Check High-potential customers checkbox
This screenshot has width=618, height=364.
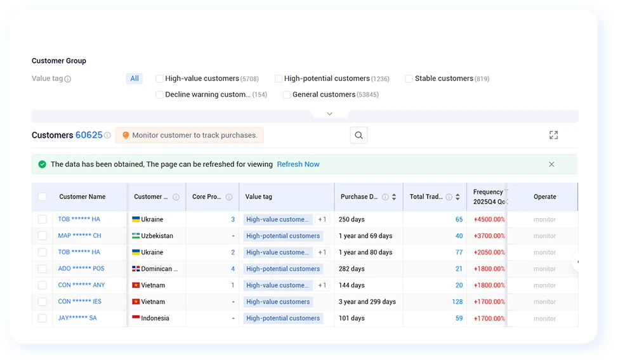coord(279,79)
